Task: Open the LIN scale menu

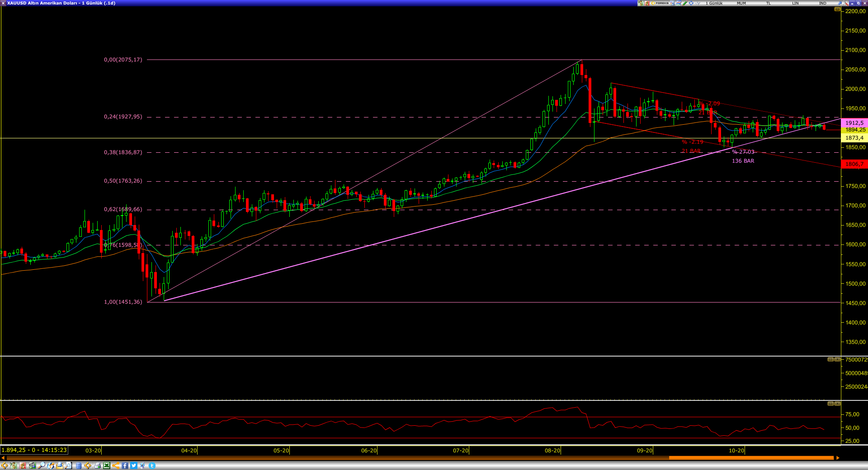Action: click(795, 3)
